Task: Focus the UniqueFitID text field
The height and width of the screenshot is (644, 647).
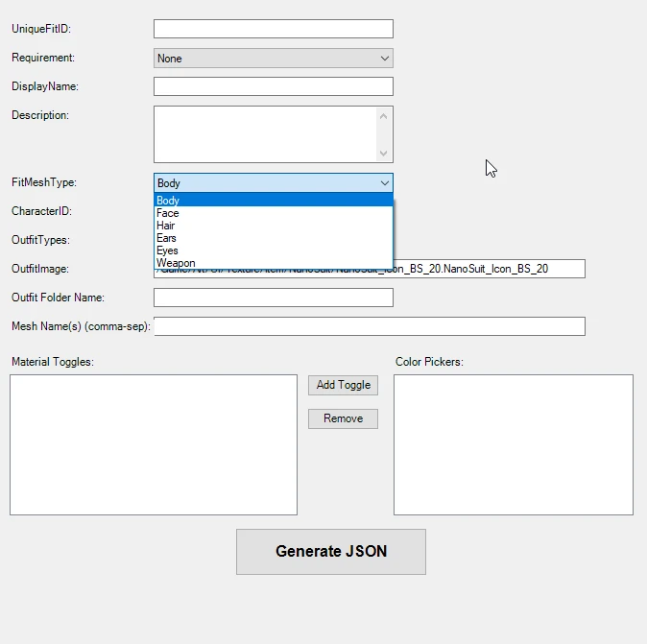Action: point(273,29)
